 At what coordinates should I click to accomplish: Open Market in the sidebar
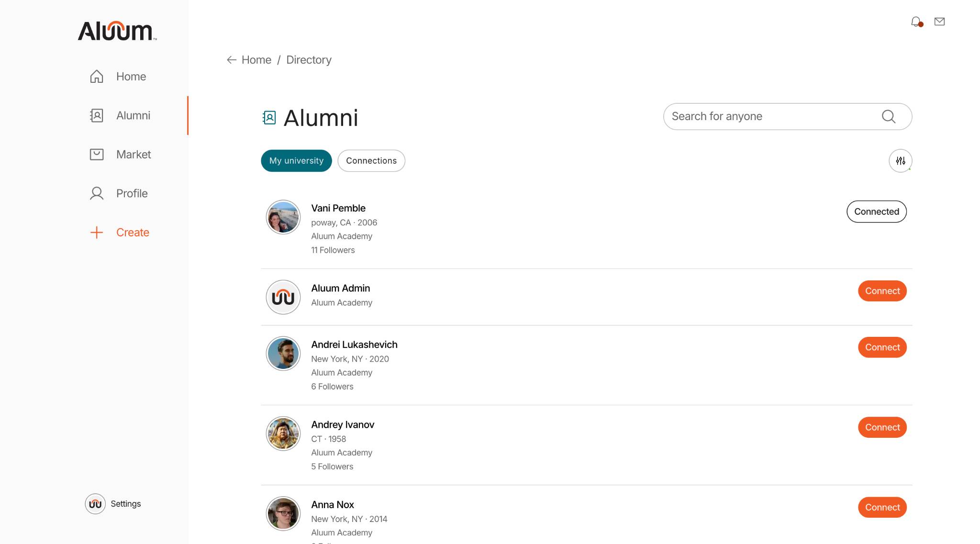click(x=120, y=155)
